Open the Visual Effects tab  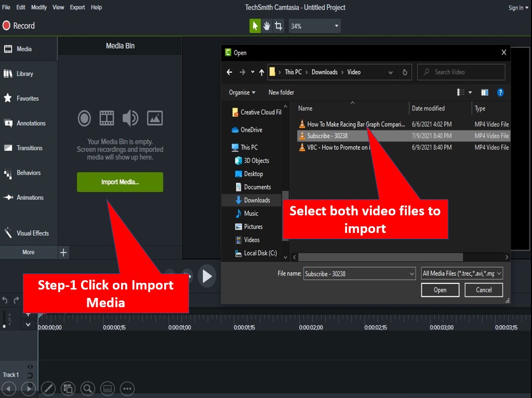29,233
